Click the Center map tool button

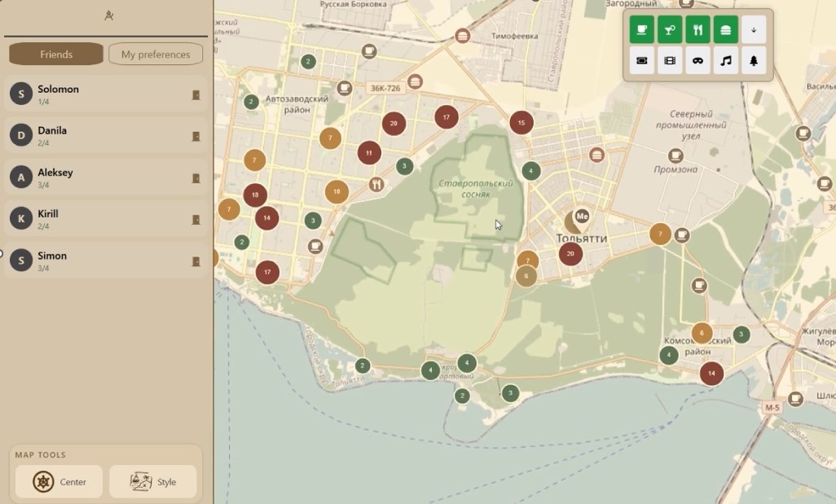[59, 482]
